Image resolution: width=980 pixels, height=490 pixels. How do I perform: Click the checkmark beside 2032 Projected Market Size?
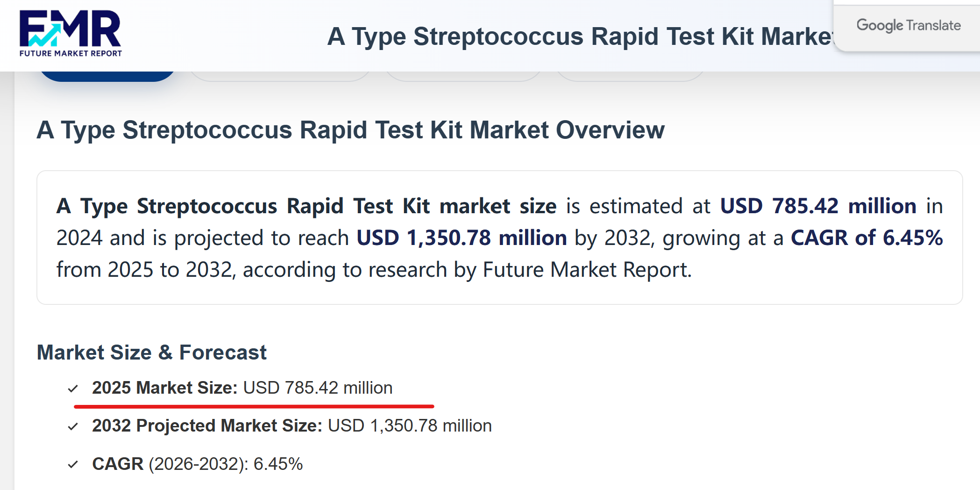pyautogui.click(x=73, y=426)
